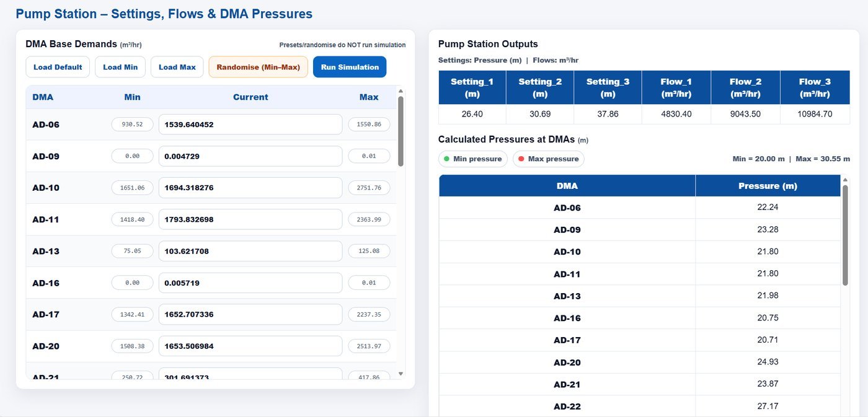Click Flow_3 (m³/hr) column header

(815, 87)
